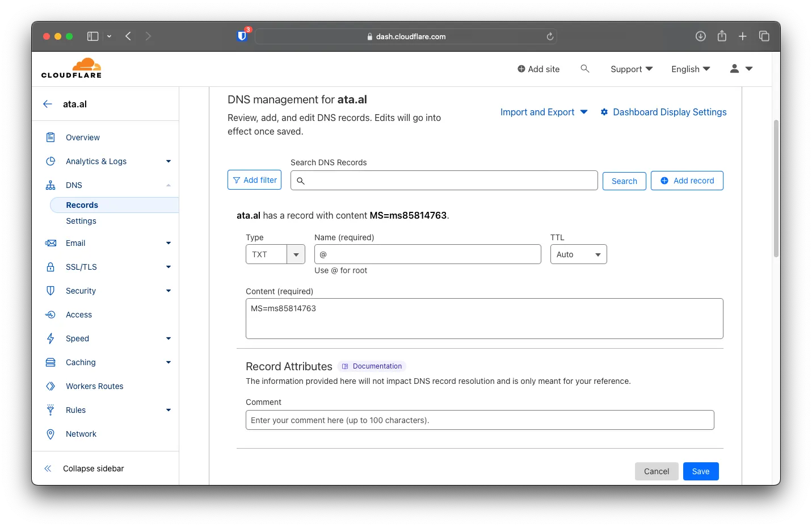Click the page vertical scrollbar
Screen dimensions: 812x527
coord(776,188)
